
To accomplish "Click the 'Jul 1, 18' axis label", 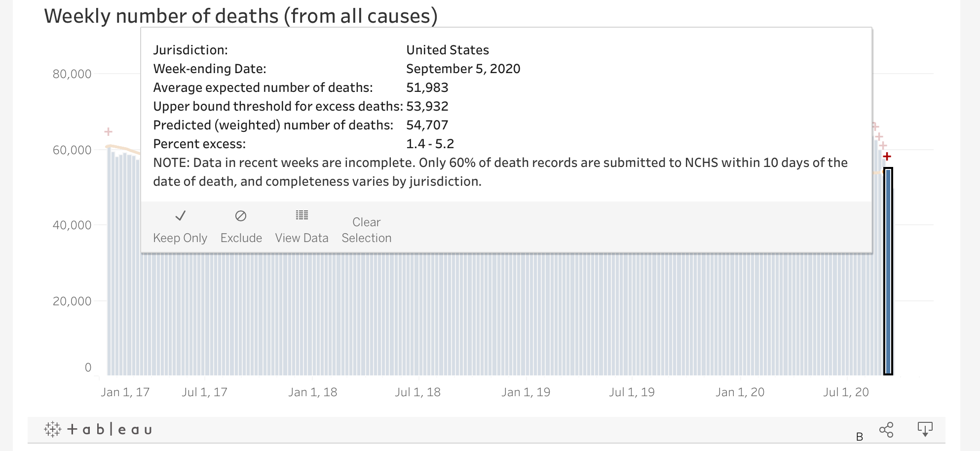I will click(x=417, y=392).
